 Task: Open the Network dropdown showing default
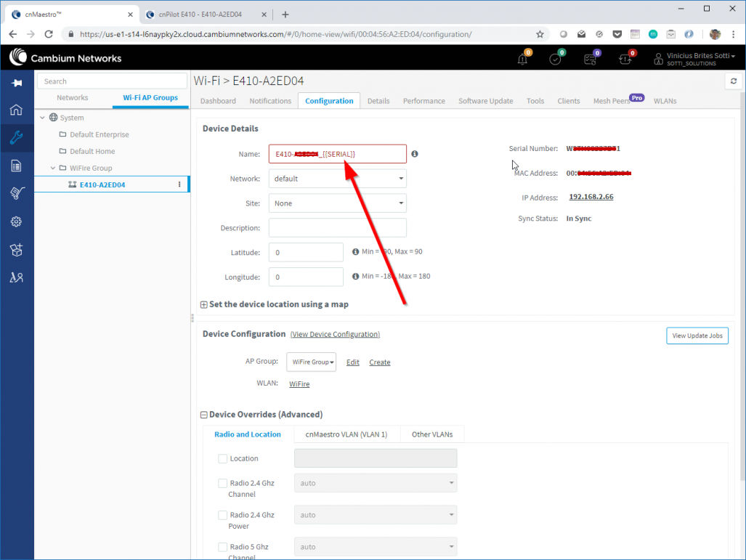(x=337, y=178)
